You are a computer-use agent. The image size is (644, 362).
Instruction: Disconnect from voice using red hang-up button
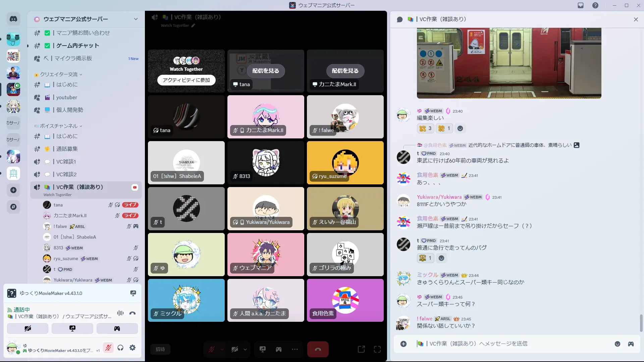[x=318, y=349]
